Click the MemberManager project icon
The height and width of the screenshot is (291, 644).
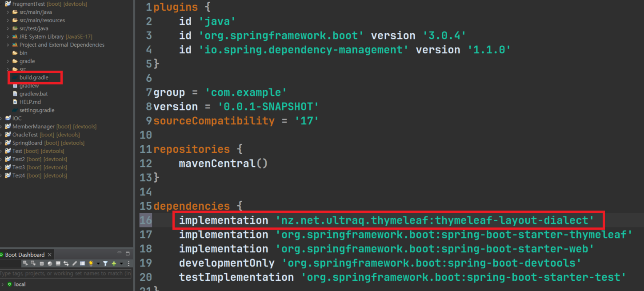coord(8,127)
